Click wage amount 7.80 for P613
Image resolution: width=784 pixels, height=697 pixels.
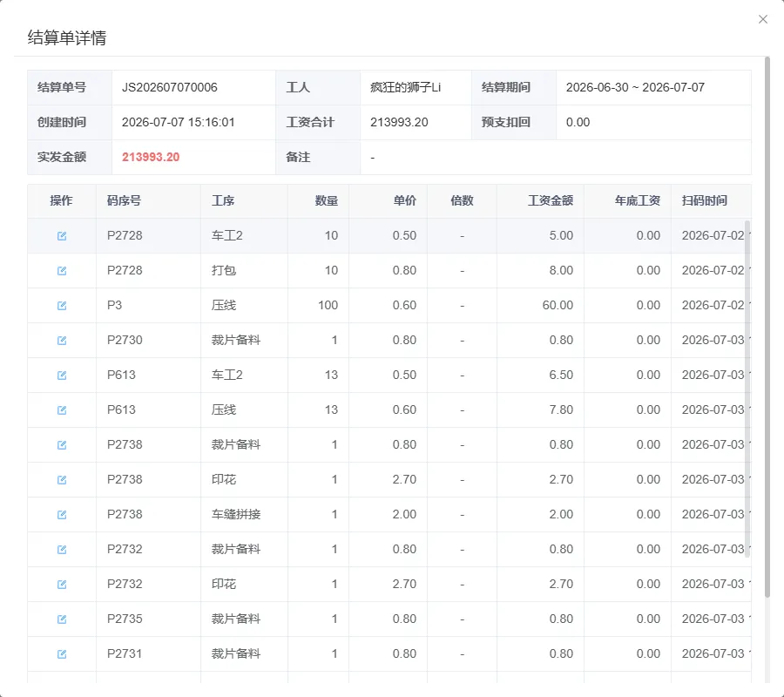pyautogui.click(x=561, y=410)
